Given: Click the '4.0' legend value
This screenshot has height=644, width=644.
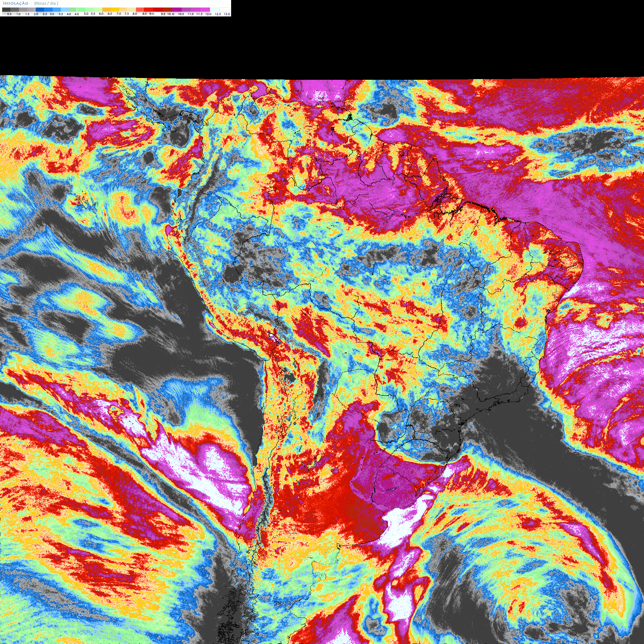Looking at the screenshot, I should click(69, 14).
